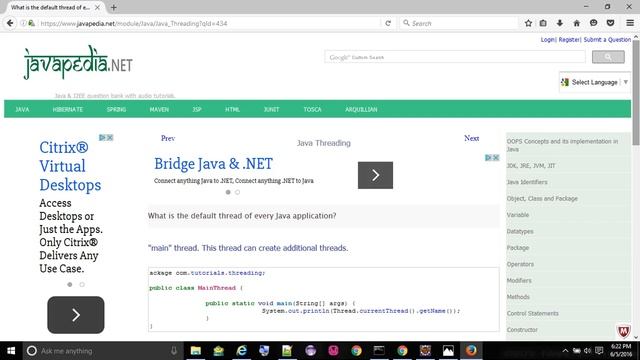Open the JUNIT menu item
Image resolution: width=640 pixels, height=360 pixels.
[x=271, y=109]
